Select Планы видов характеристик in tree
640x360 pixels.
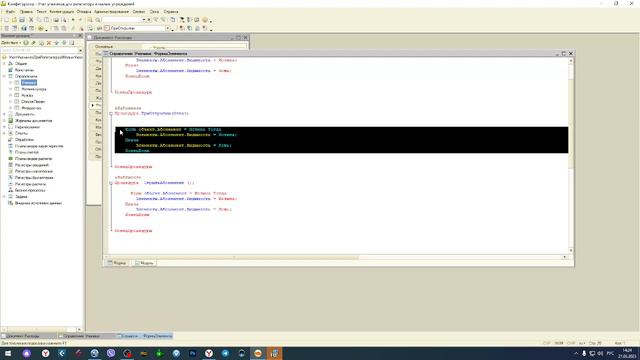click(39, 146)
